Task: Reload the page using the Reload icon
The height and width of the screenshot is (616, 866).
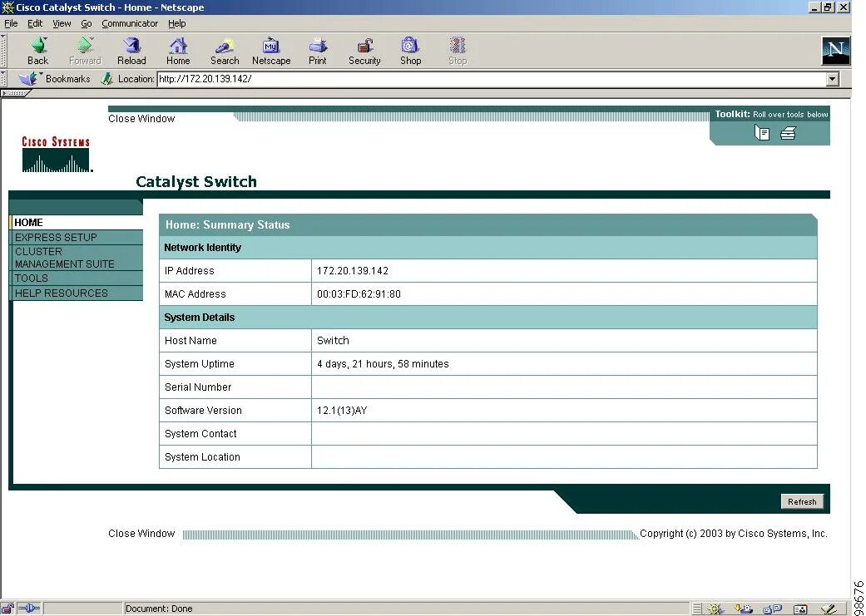Action: (x=131, y=46)
